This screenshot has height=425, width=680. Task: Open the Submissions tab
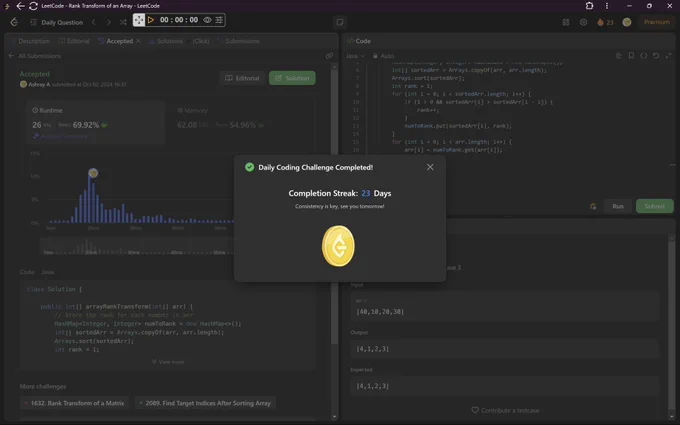[238, 41]
